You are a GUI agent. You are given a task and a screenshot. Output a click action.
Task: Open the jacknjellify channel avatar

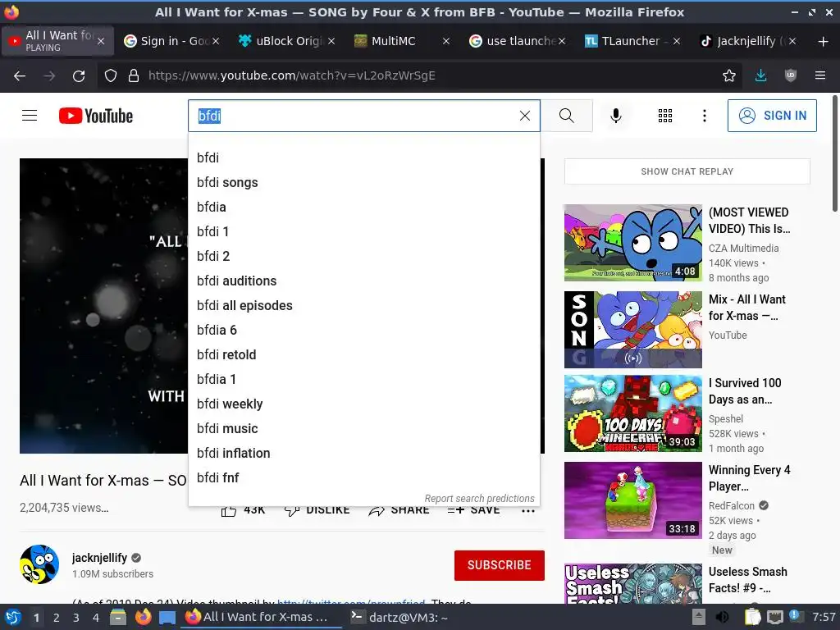pyautogui.click(x=39, y=564)
